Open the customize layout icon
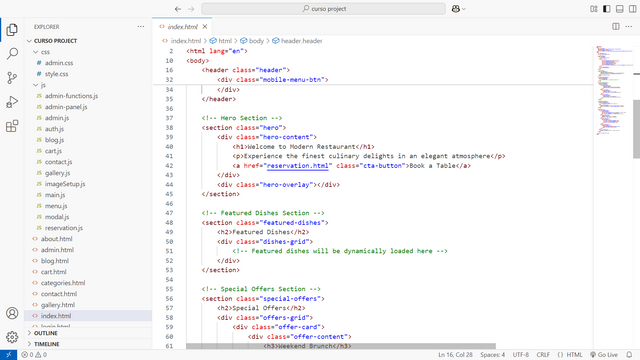 [x=593, y=9]
